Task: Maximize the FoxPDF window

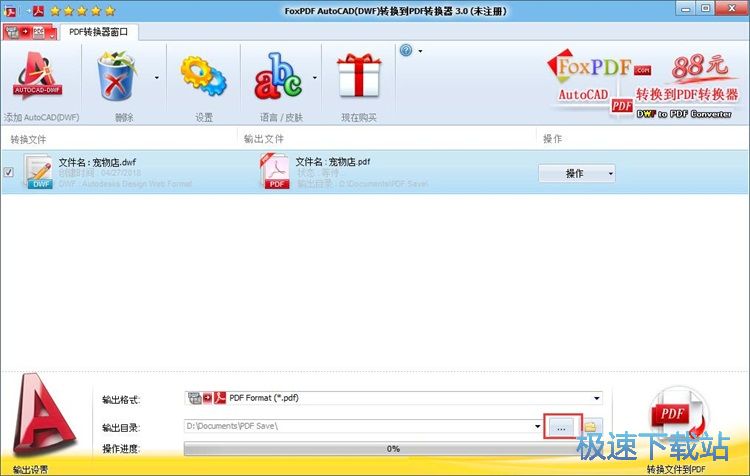Action: 706,9
